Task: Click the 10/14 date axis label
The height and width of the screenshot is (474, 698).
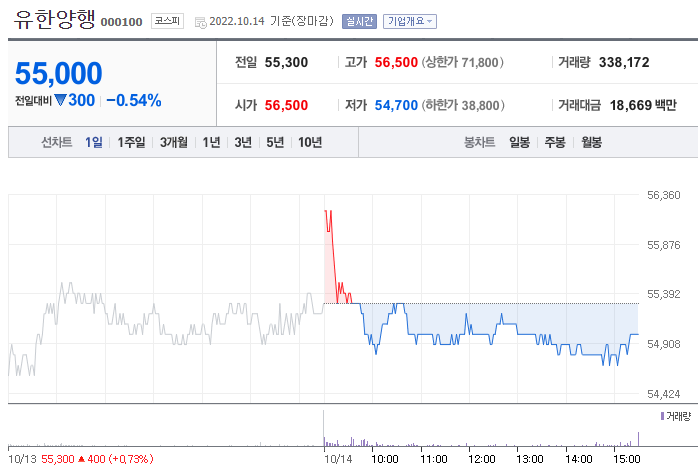Action: [x=338, y=459]
